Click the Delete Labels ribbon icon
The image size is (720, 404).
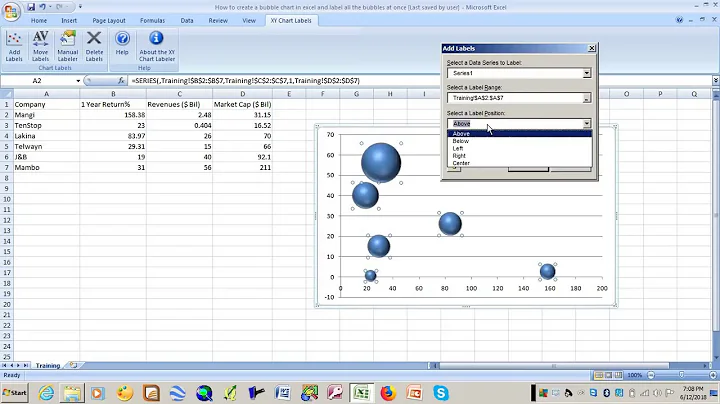(x=94, y=46)
